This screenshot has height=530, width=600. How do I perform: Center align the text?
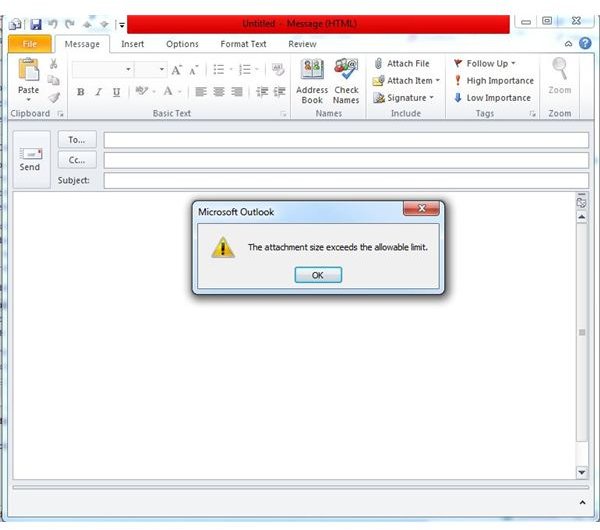[218, 92]
